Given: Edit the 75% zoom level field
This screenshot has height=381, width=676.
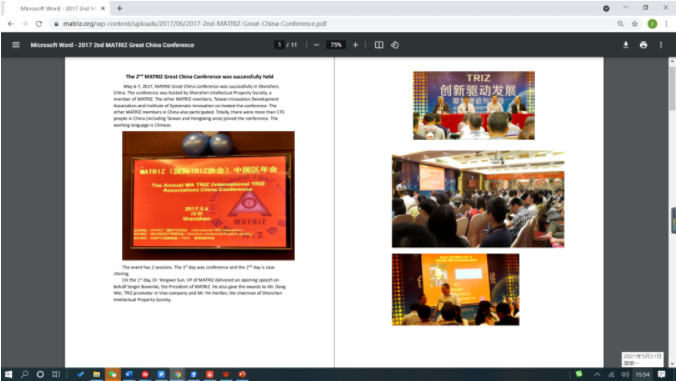Looking at the screenshot, I should pos(336,45).
